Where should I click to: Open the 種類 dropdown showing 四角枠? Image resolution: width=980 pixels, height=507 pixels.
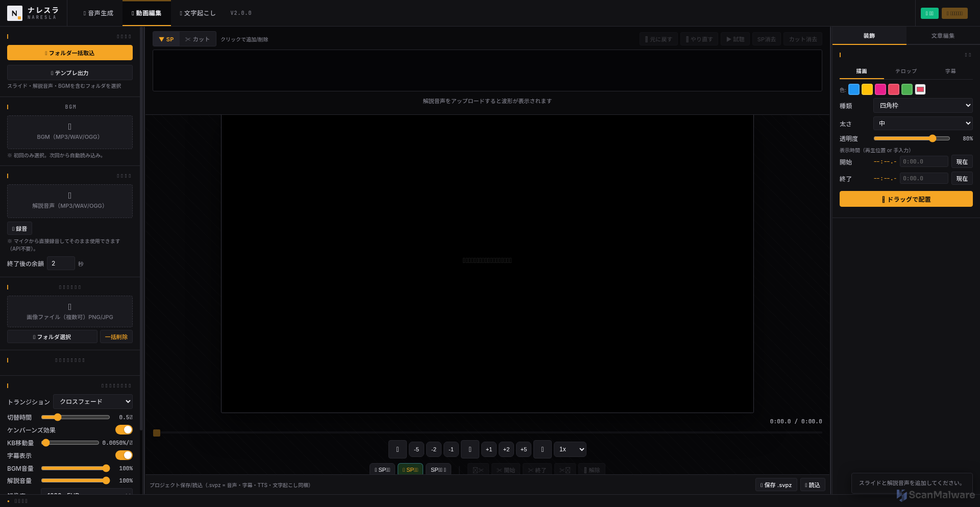922,106
